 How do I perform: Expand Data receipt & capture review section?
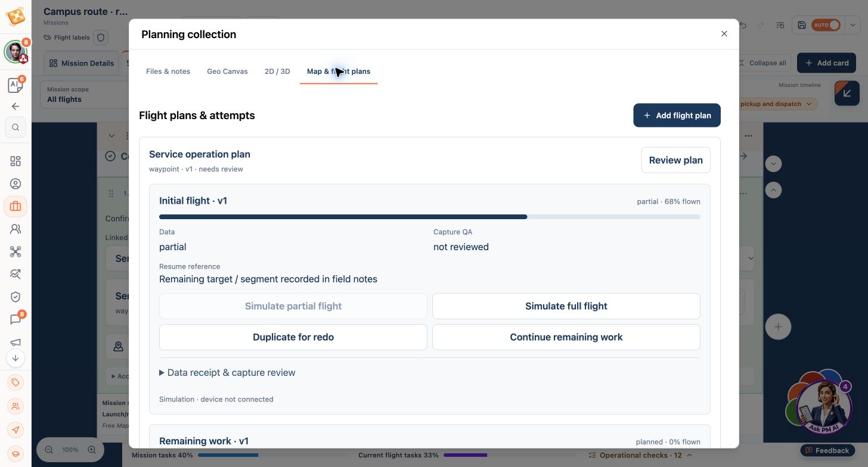pos(227,372)
